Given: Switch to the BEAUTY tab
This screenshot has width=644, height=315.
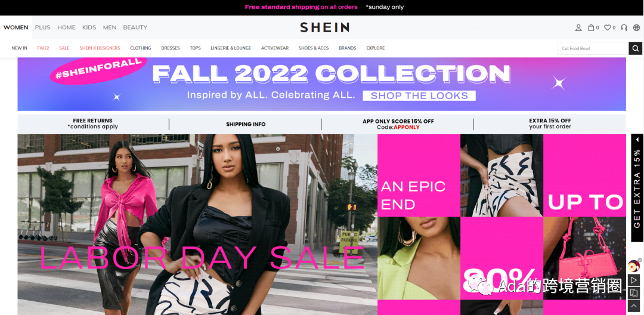Looking at the screenshot, I should [135, 27].
